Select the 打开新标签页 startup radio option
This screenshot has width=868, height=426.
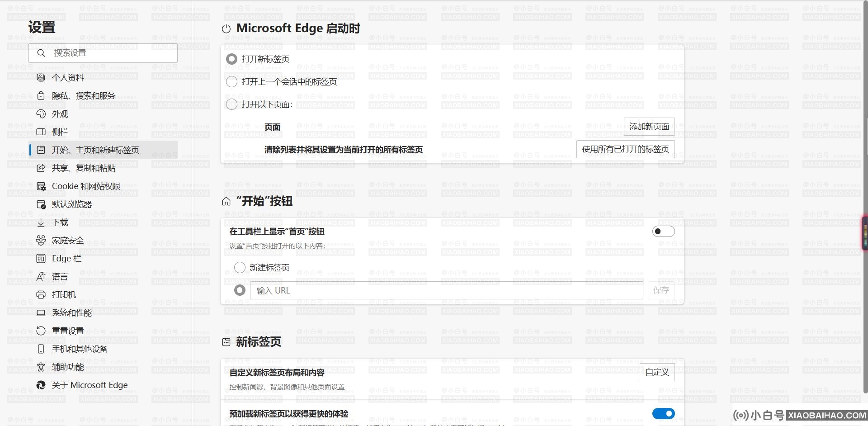click(231, 59)
